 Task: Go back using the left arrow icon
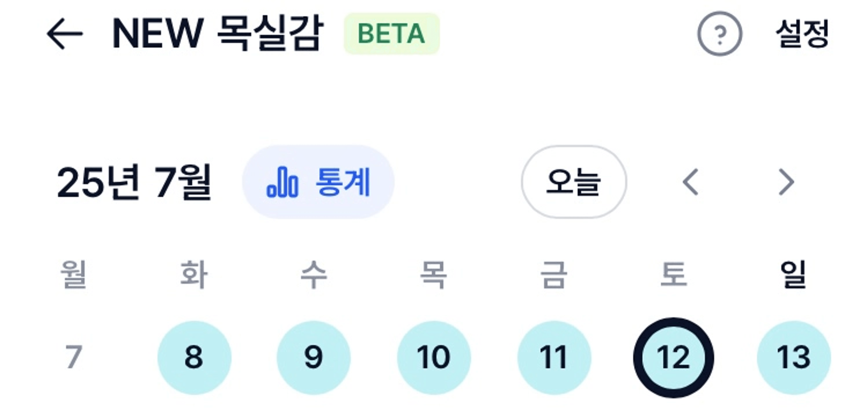[64, 34]
